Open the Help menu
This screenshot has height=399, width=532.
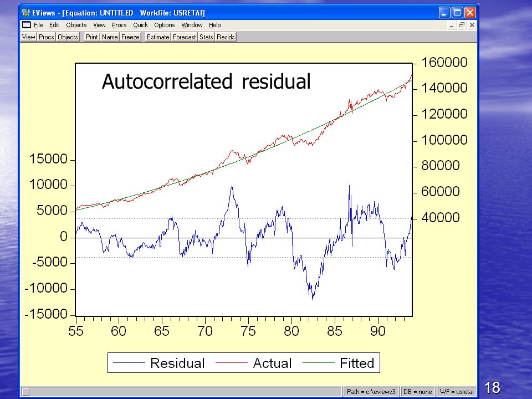coord(215,25)
